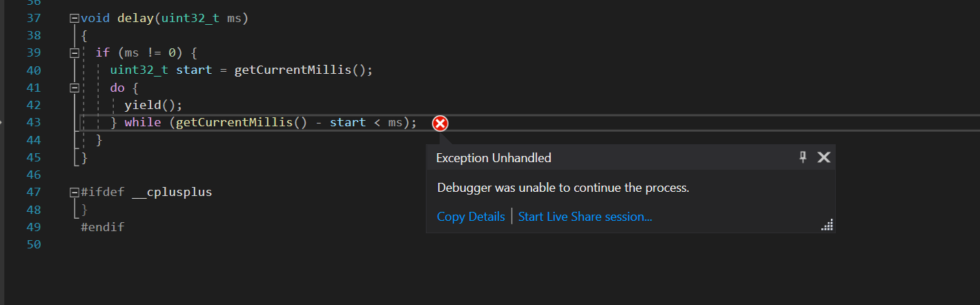
Task: Click the delay function name
Action: (x=135, y=18)
